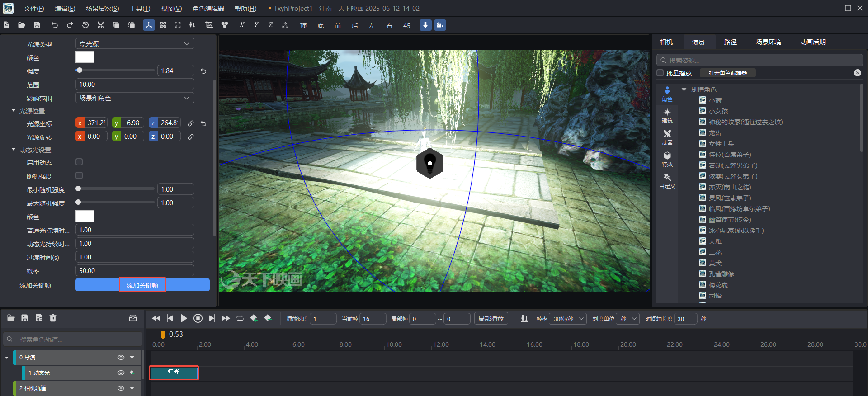Image resolution: width=868 pixels, height=396 pixels.
Task: Open the 场景层次(S) menu
Action: [x=103, y=9]
